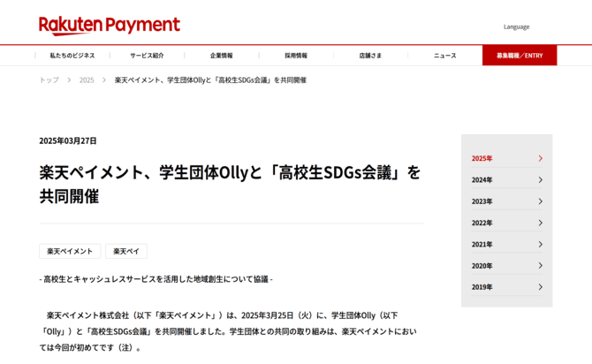Click the red 募集職種／ENTRY button
The height and width of the screenshot is (364, 592).
520,56
